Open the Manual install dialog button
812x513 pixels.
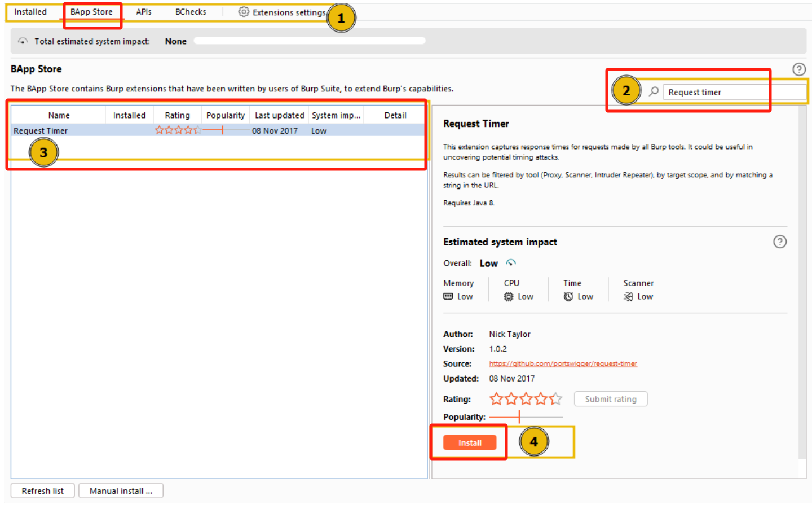click(x=121, y=491)
